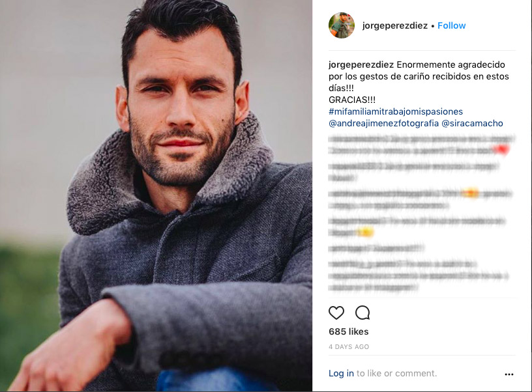Click the main portrait photo of the post
This screenshot has width=532, height=392.
[x=156, y=196]
